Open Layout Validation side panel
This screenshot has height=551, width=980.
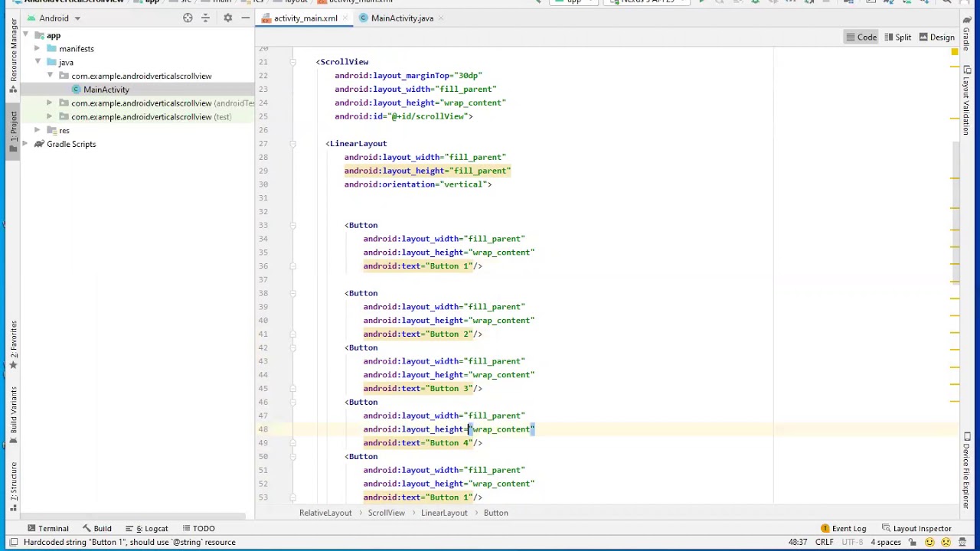(966, 102)
